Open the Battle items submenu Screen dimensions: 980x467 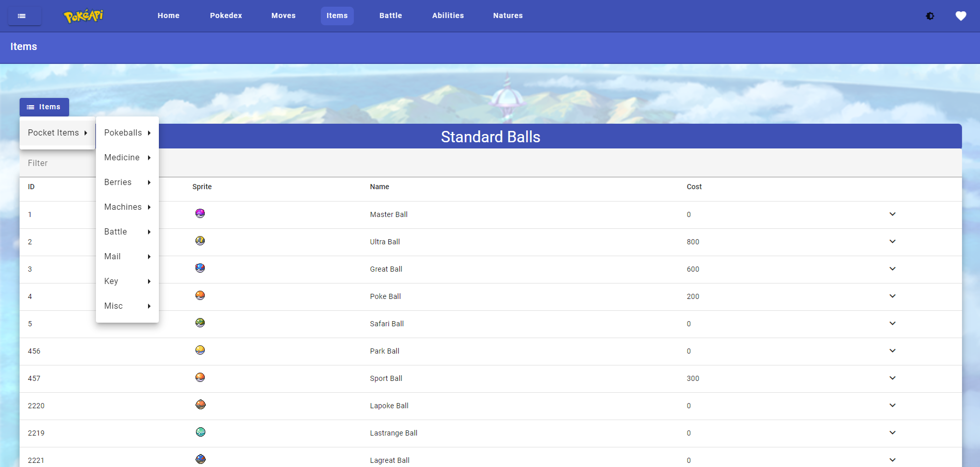(x=127, y=232)
